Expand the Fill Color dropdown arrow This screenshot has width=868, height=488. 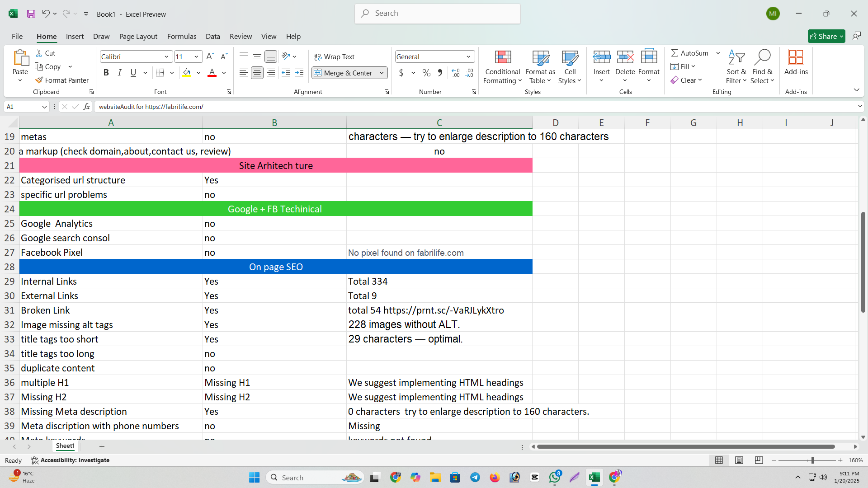[x=198, y=73]
